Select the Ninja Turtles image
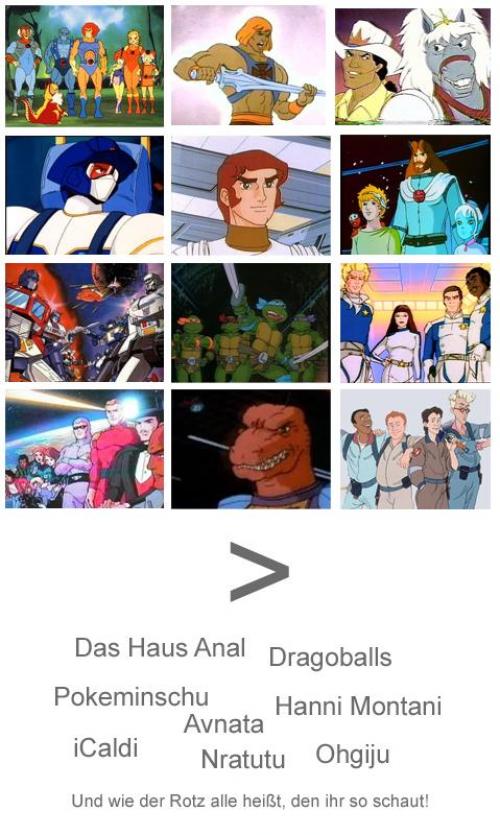Screen dimensions: 500x835 (251, 322)
